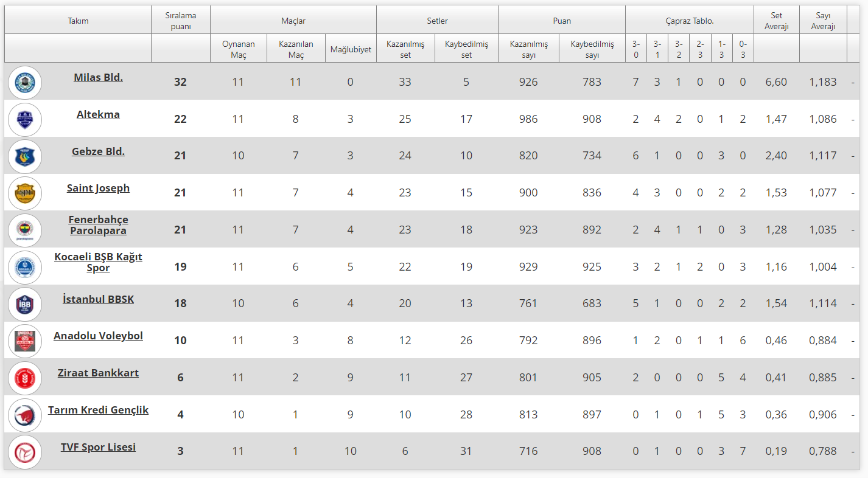868x478 pixels.
Task: Click the İstanbul BBSK team logo
Action: (25, 304)
